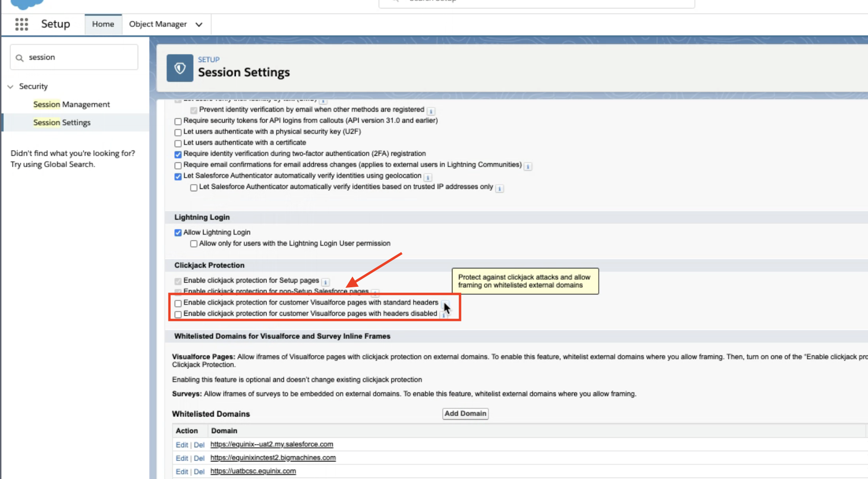Click the 'Clickjack Protection' section heading
Viewport: 868px width, 479px height.
coord(209,266)
